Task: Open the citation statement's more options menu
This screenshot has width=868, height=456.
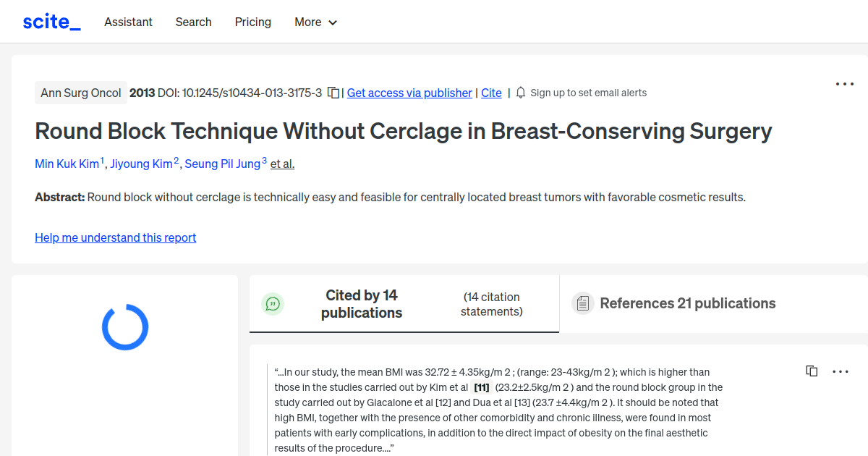Action: coord(840,371)
